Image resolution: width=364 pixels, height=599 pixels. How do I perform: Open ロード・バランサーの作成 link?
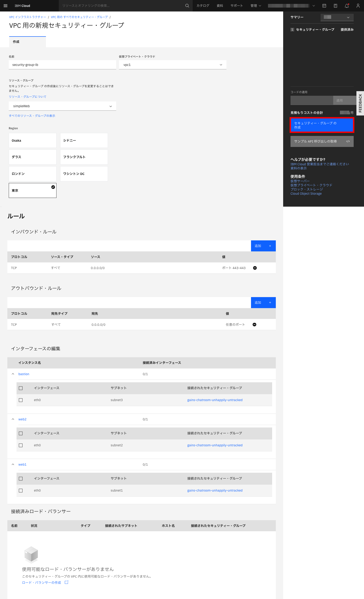[42, 582]
